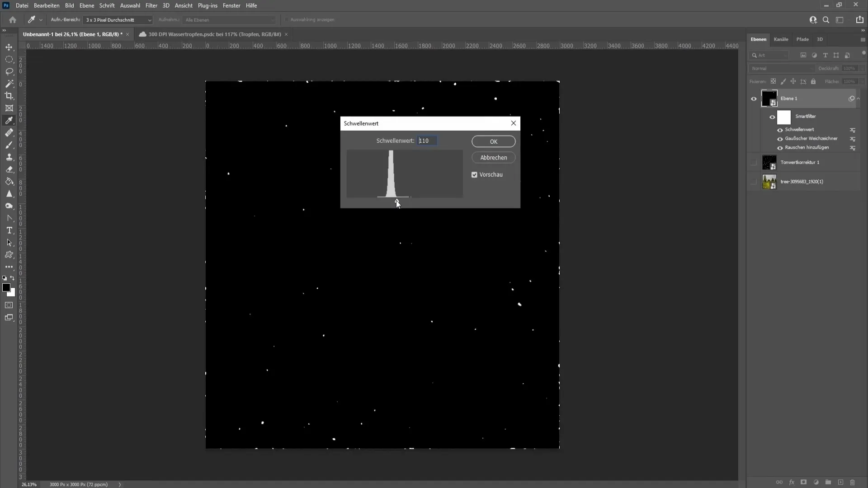The width and height of the screenshot is (868, 488).
Task: Open the Filter menu
Action: [151, 5]
